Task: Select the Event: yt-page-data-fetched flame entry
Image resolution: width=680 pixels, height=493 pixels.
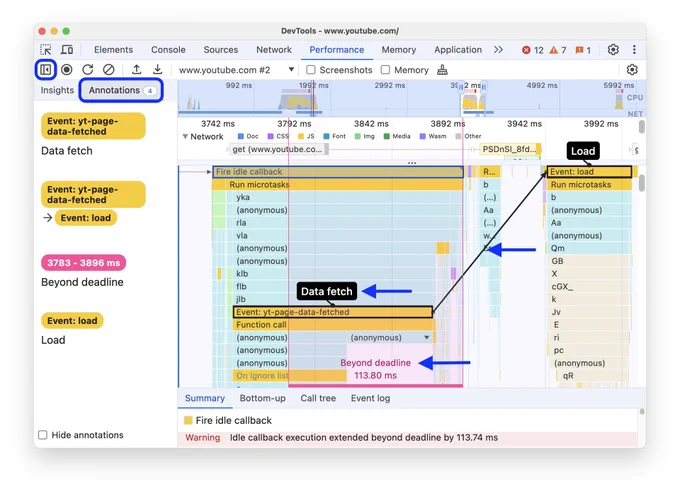Action: pyautogui.click(x=333, y=312)
